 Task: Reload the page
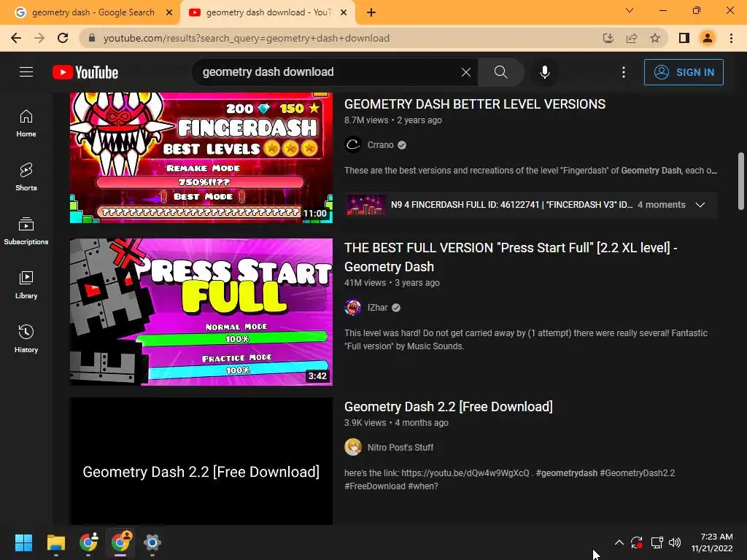(63, 38)
